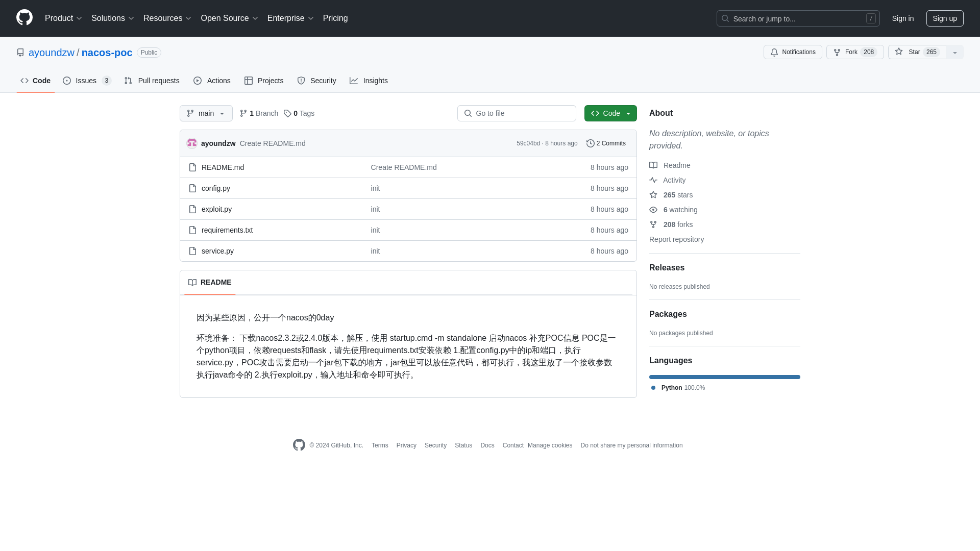The height and width of the screenshot is (551, 980).
Task: Click the Terms footer link
Action: point(380,445)
